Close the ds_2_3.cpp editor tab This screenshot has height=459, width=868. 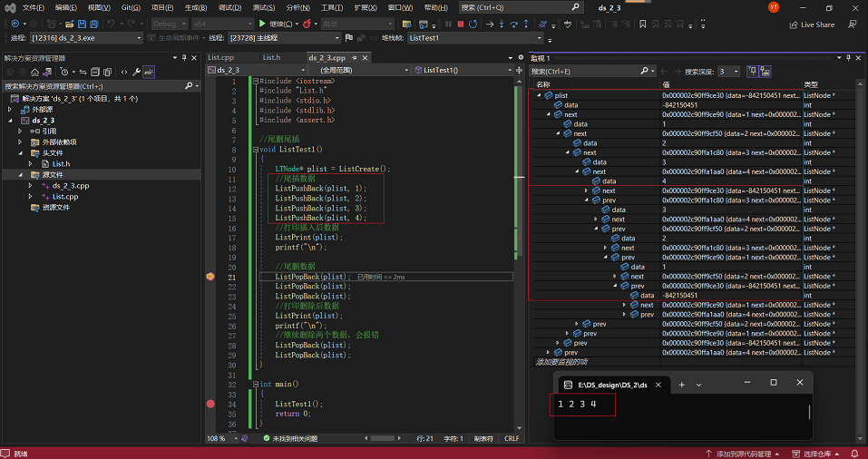pyautogui.click(x=366, y=57)
